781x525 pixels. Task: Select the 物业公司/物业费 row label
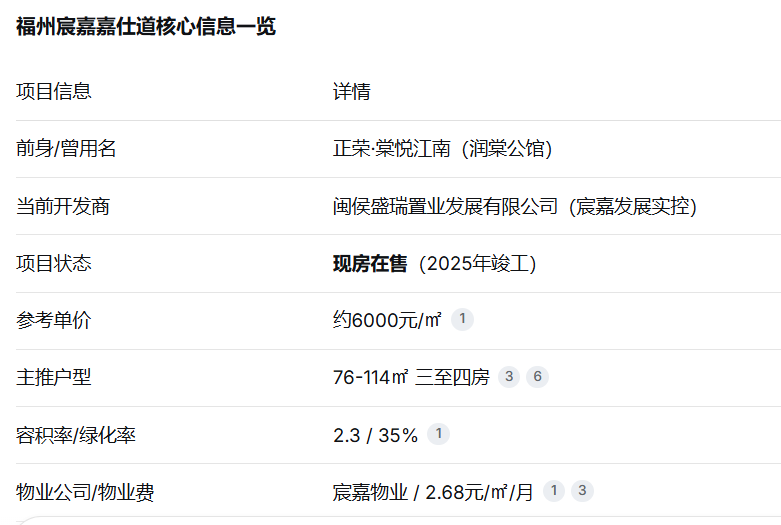tap(85, 492)
